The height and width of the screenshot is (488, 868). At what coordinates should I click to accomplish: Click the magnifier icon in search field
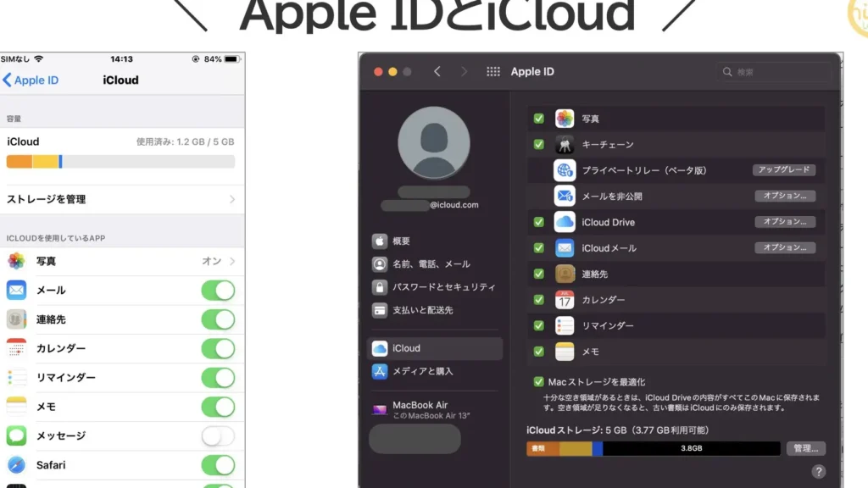click(727, 72)
